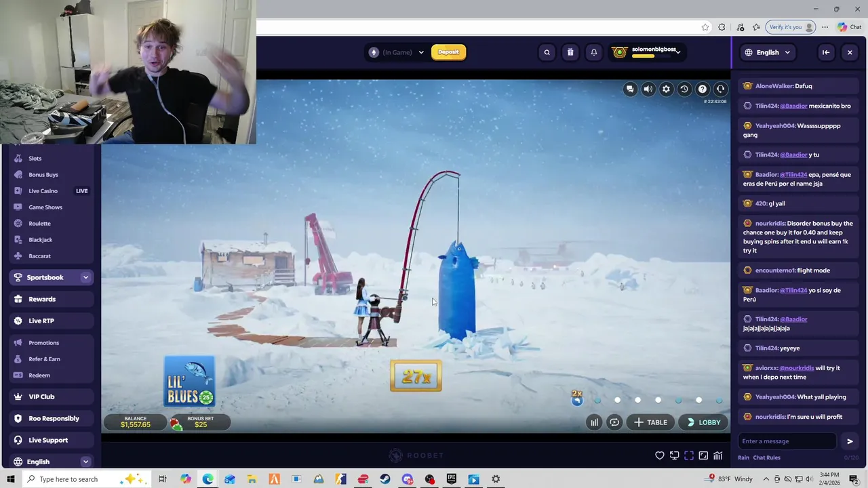The width and height of the screenshot is (868, 488).
Task: Open Live RTP in the sidebar
Action: coord(52,321)
